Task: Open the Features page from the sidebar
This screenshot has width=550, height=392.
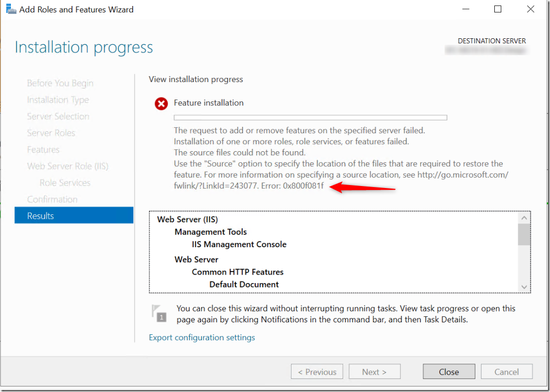Action: 43,149
